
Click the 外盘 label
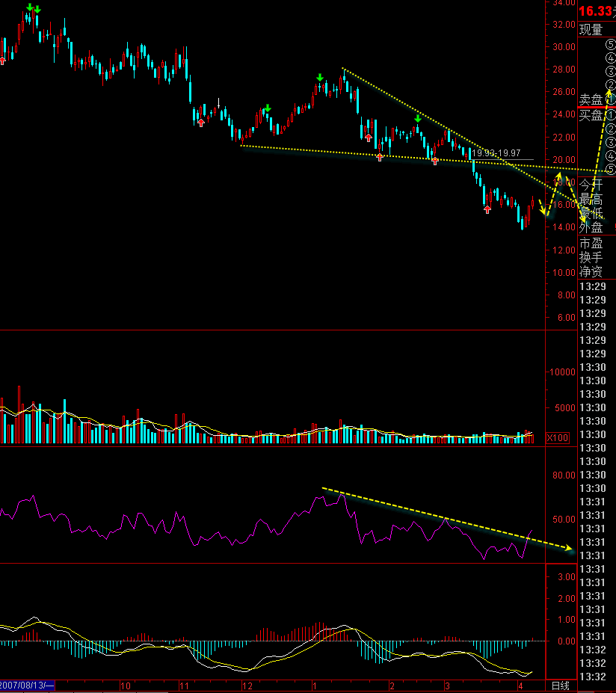[x=591, y=227]
